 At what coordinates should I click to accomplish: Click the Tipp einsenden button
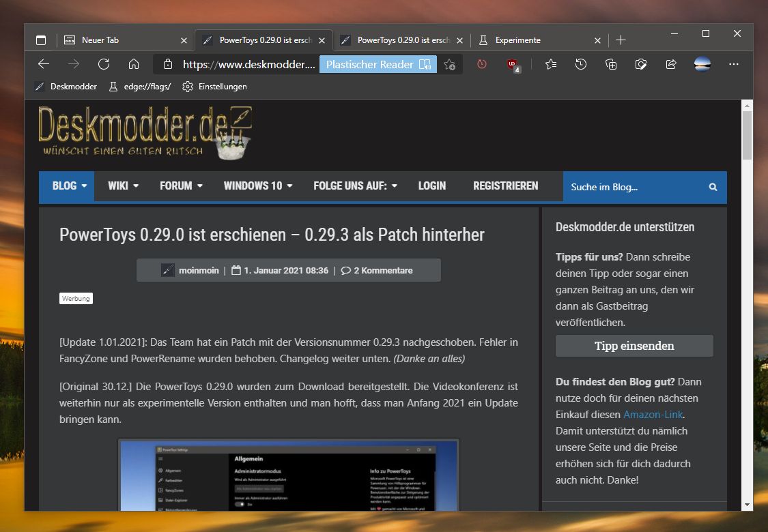tap(634, 346)
